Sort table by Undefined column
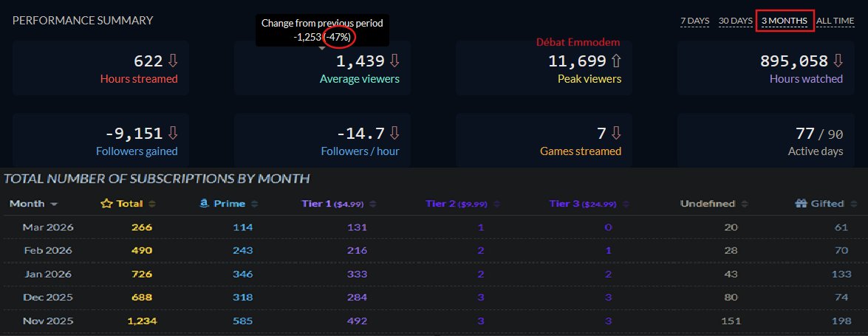Viewport: 868px width, 336px height. [714, 204]
